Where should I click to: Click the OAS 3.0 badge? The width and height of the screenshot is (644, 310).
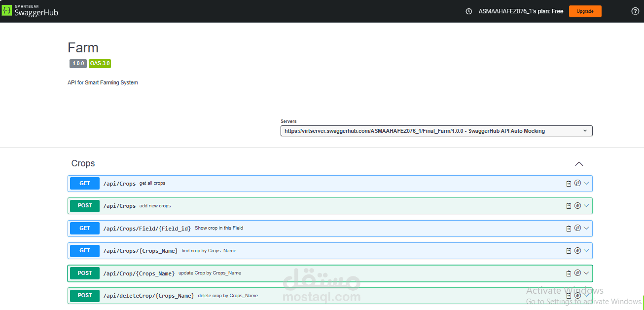tap(100, 64)
